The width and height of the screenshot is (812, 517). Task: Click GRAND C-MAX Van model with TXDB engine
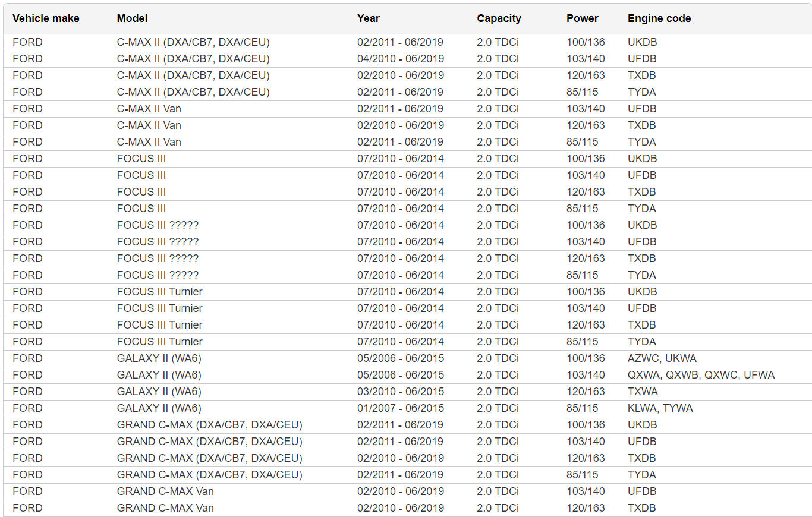[x=165, y=508]
